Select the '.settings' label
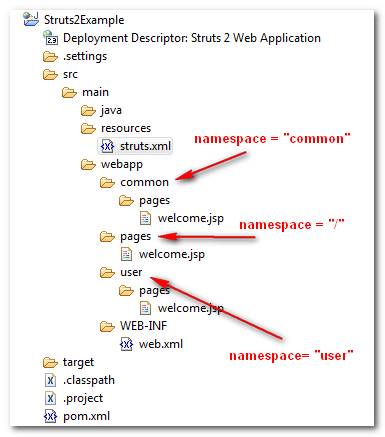Screen dimensions: 385x437 (85, 56)
